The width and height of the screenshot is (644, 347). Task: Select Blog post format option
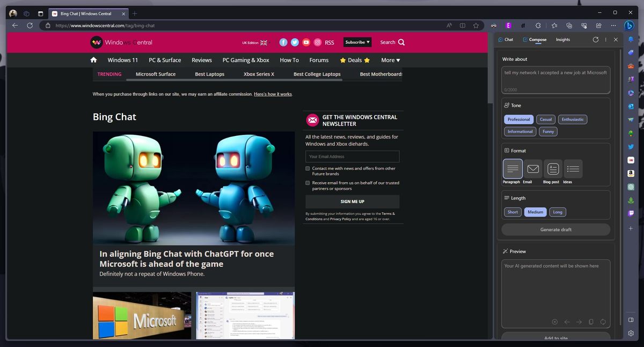click(x=553, y=169)
